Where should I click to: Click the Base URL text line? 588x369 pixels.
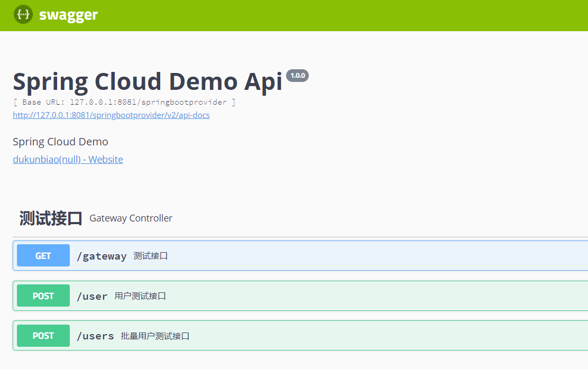coord(124,102)
